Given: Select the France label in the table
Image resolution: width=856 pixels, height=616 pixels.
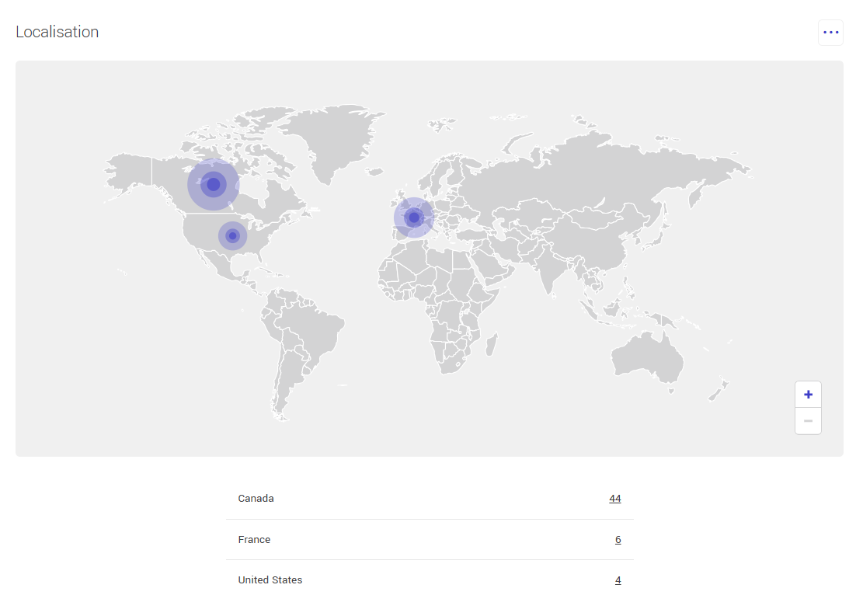Looking at the screenshot, I should [254, 539].
